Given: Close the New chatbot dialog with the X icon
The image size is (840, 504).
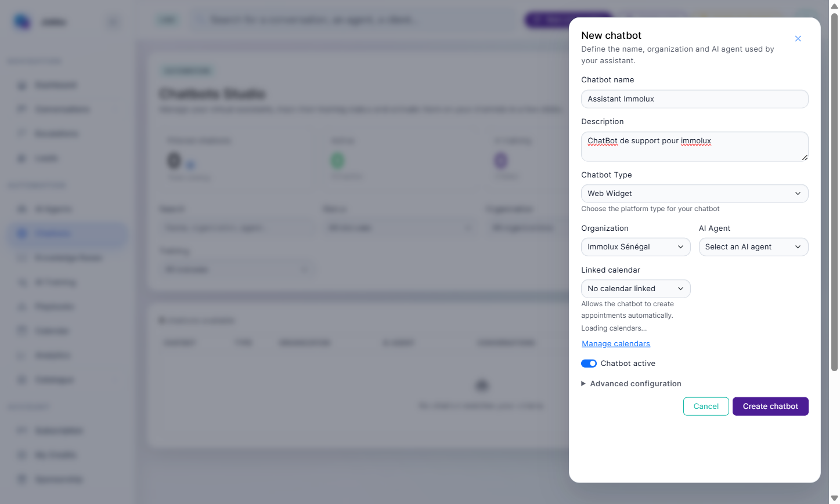Looking at the screenshot, I should click(798, 39).
